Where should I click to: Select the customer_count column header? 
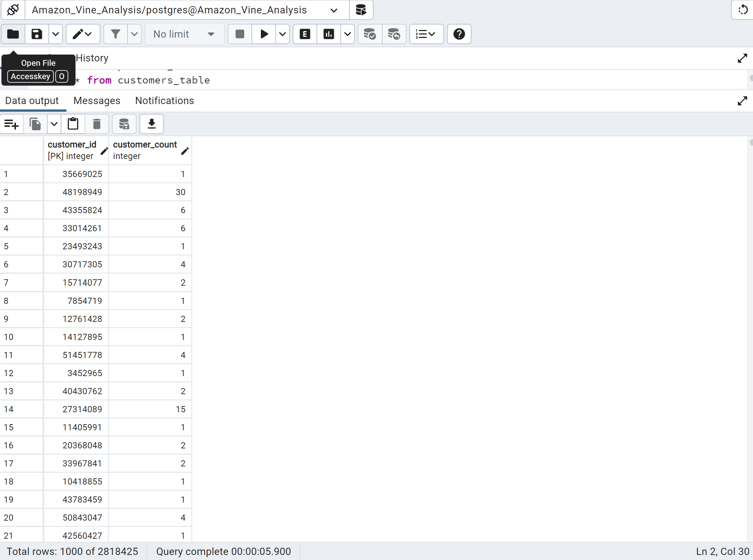[x=145, y=150]
